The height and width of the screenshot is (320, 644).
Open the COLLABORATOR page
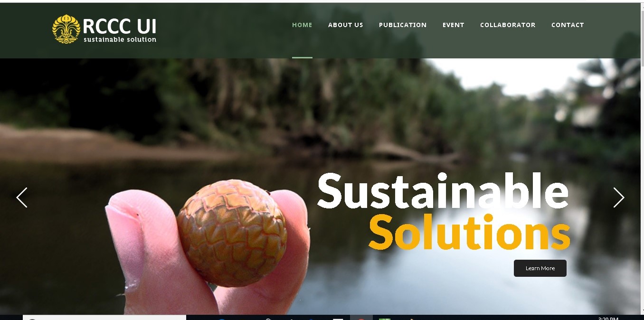click(508, 25)
